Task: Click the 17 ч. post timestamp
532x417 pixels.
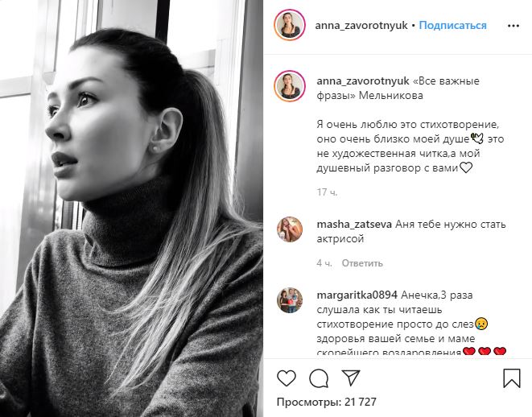Action: coord(327,192)
